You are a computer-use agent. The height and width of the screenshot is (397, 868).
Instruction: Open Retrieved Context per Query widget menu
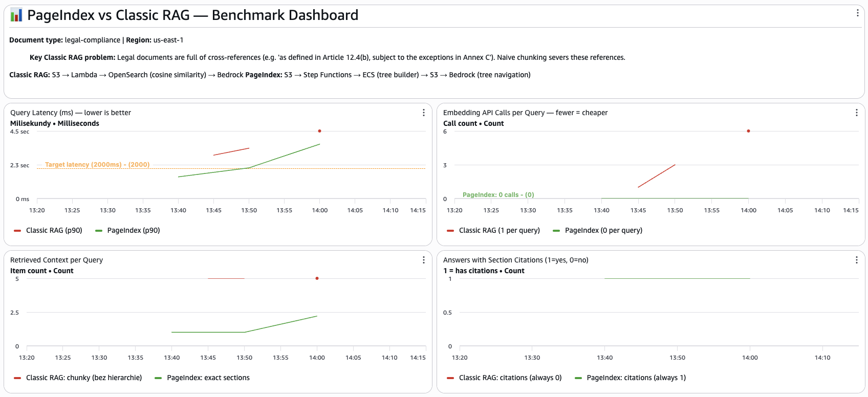pos(423,260)
